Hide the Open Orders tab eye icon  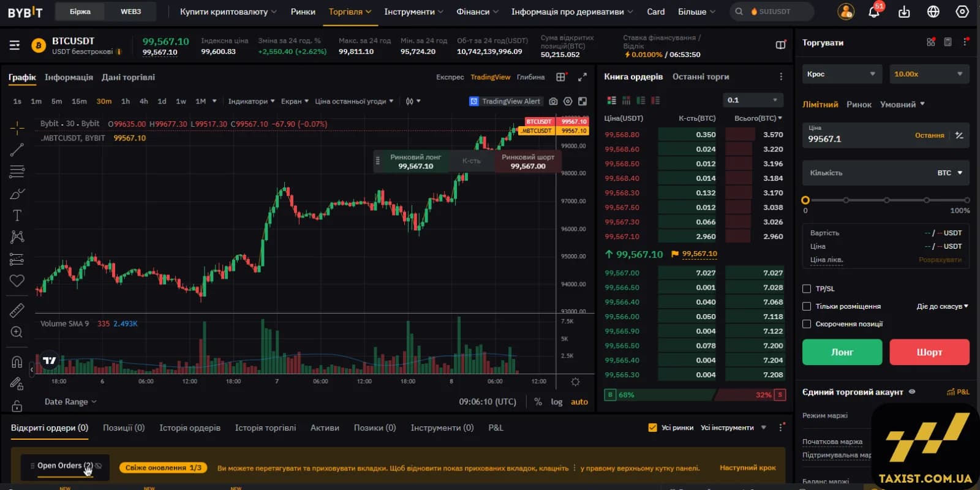pyautogui.click(x=99, y=466)
